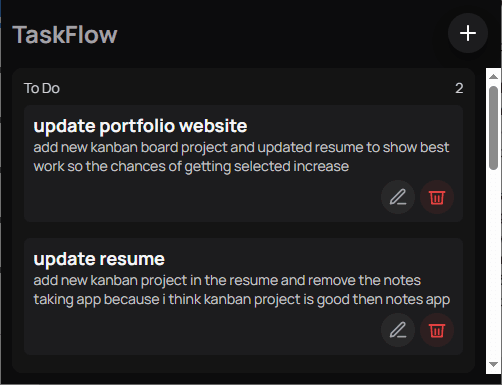Edit the update portfolio website task

tap(398, 197)
